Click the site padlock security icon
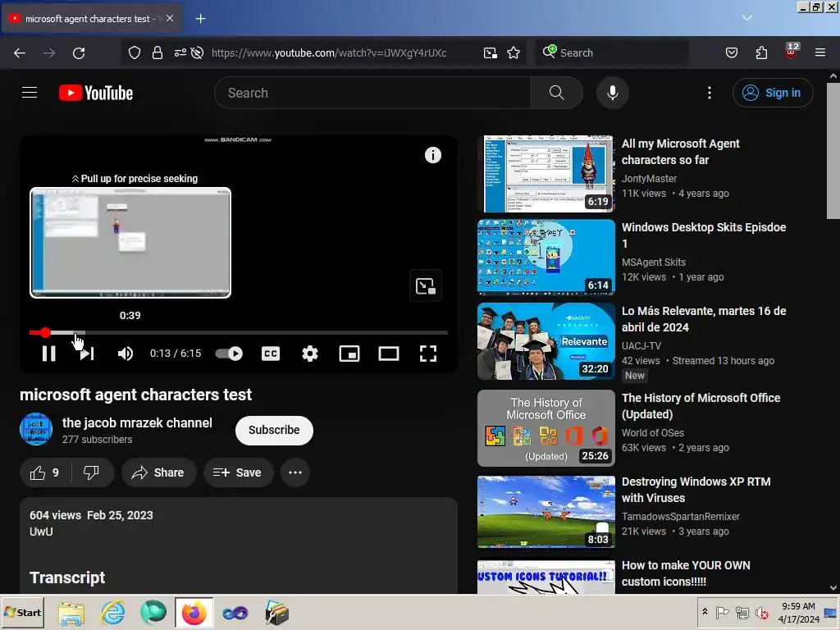This screenshot has width=840, height=630. [x=157, y=52]
